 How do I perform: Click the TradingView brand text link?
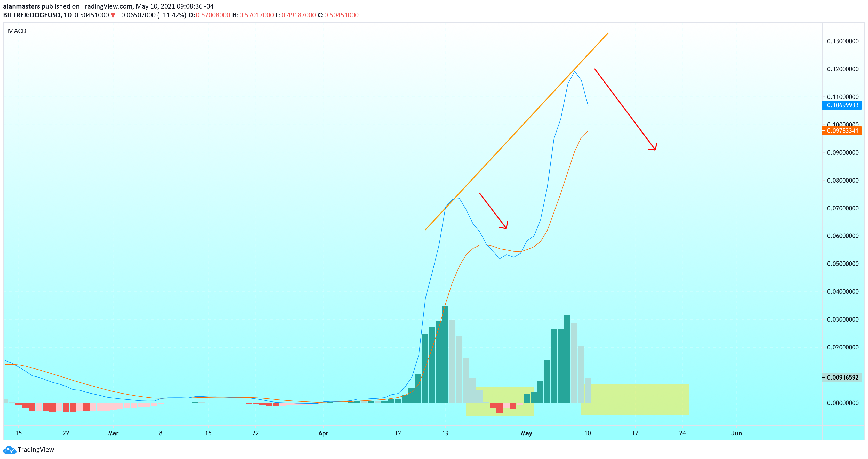(x=36, y=449)
